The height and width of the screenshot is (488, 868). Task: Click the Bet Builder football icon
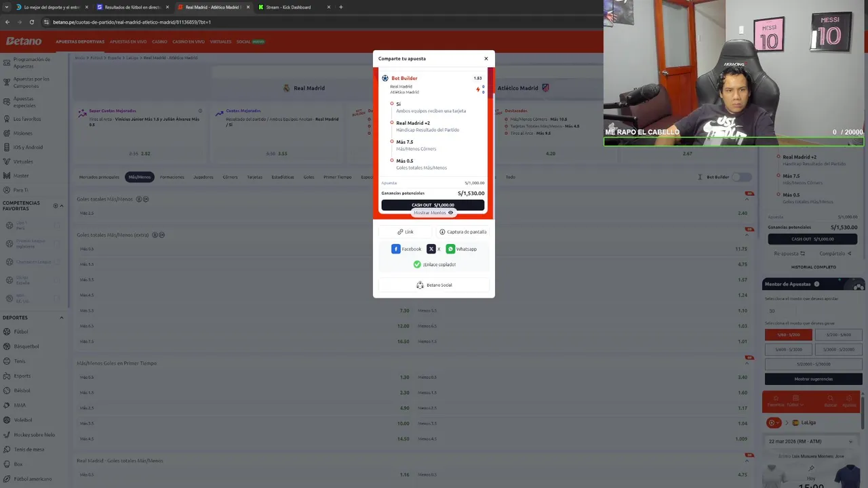coord(385,78)
